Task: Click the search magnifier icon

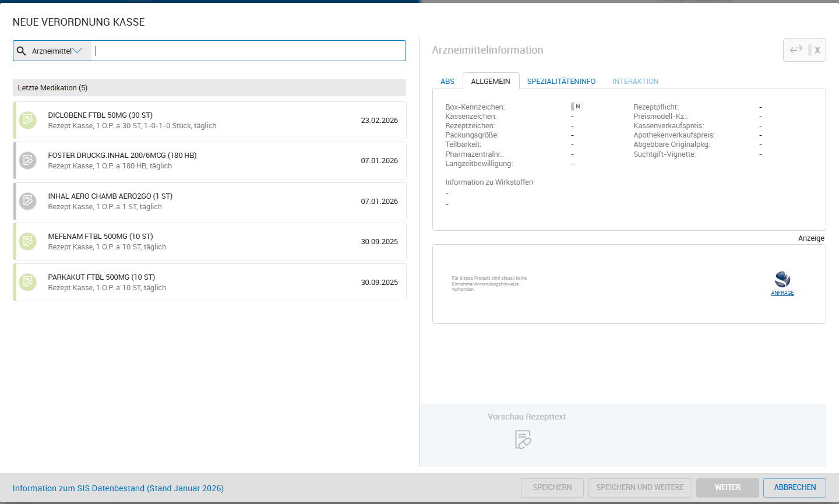Action: coord(22,51)
